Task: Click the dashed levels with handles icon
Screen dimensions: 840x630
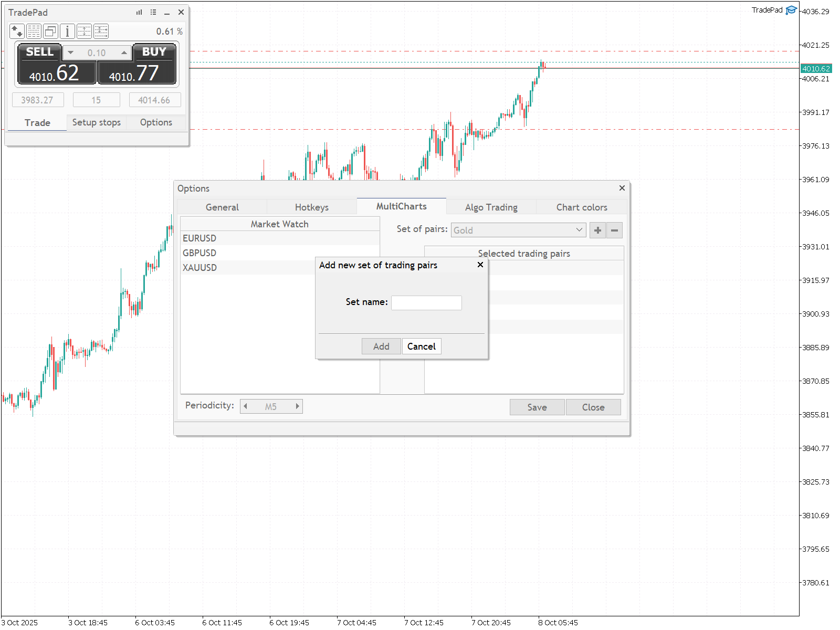Action: coord(101,31)
